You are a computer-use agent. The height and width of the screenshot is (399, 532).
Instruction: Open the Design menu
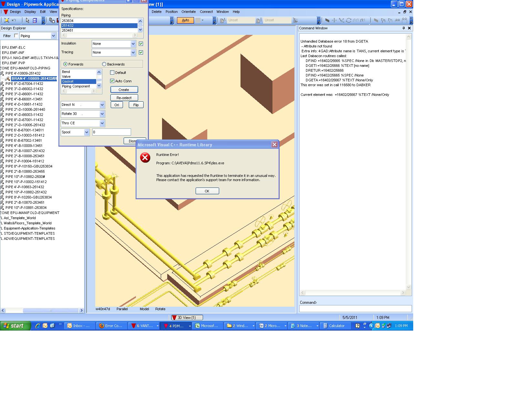[x=15, y=12]
